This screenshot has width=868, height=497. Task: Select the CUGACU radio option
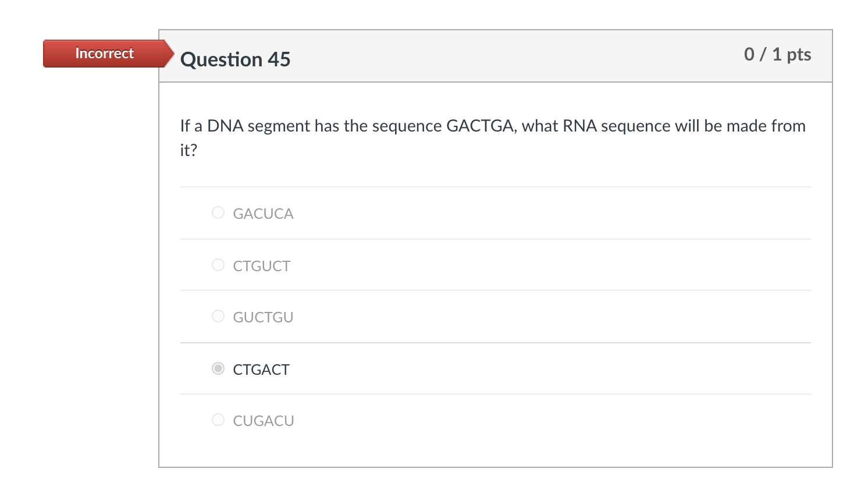click(x=218, y=420)
